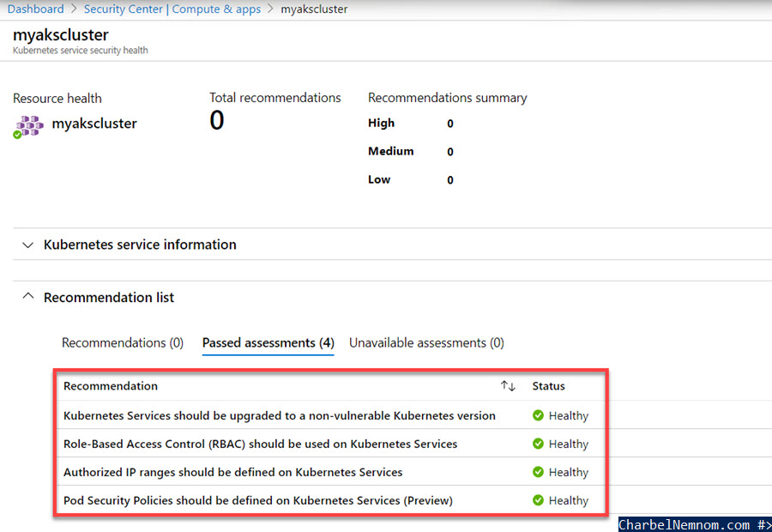Click the sort arrows icon in table header
This screenshot has width=772, height=532.
[508, 386]
